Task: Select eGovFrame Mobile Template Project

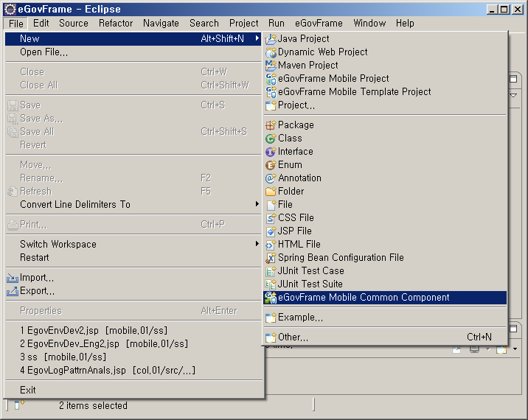Action: (x=354, y=91)
